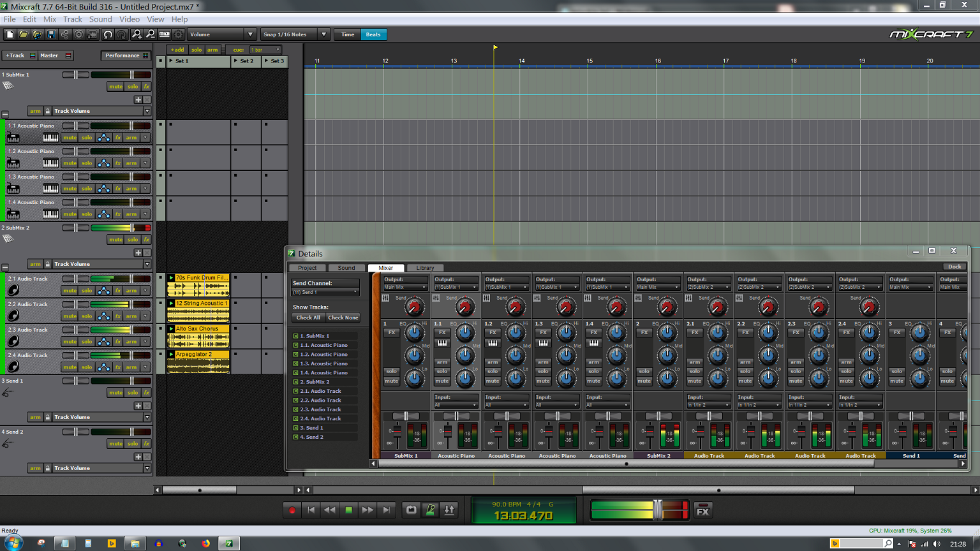Save project with the floppy disk icon
Image resolution: width=980 pixels, height=551 pixels.
[x=52, y=34]
